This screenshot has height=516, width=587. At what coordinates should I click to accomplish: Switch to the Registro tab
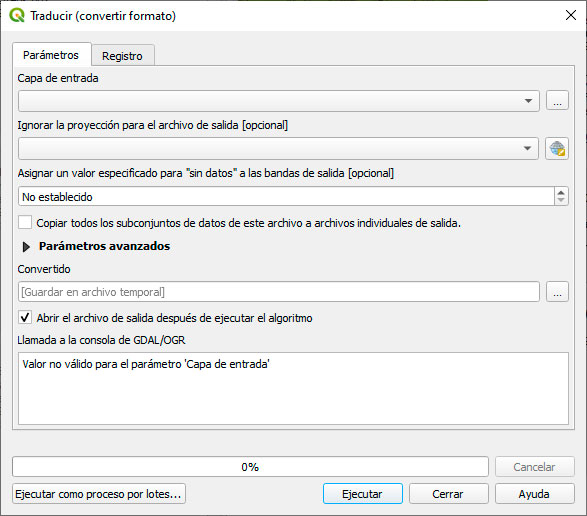point(122,56)
